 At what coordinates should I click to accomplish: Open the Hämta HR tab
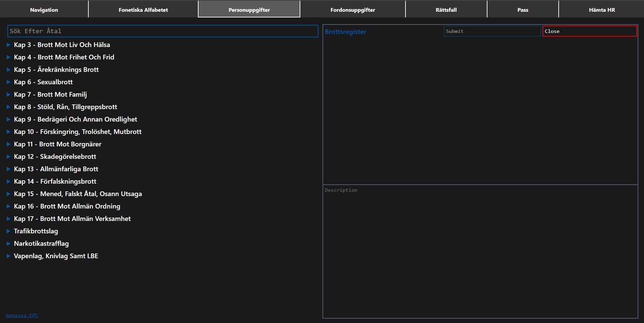pos(601,10)
